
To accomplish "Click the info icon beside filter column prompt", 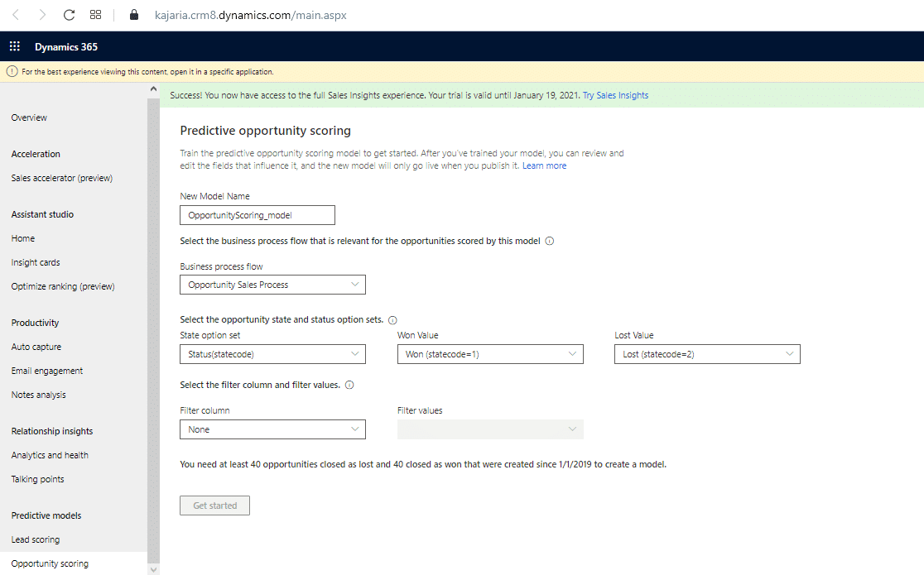I will (349, 386).
